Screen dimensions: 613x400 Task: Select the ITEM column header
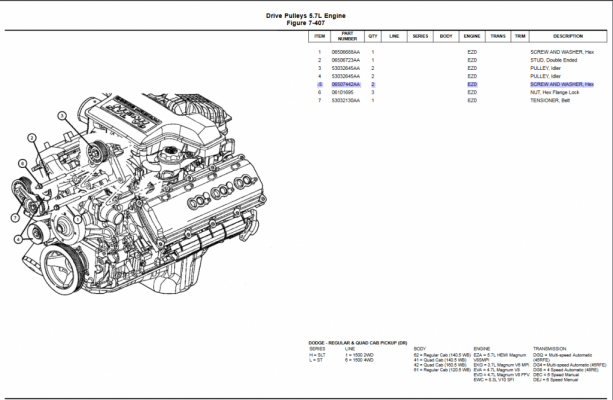pyautogui.click(x=319, y=36)
